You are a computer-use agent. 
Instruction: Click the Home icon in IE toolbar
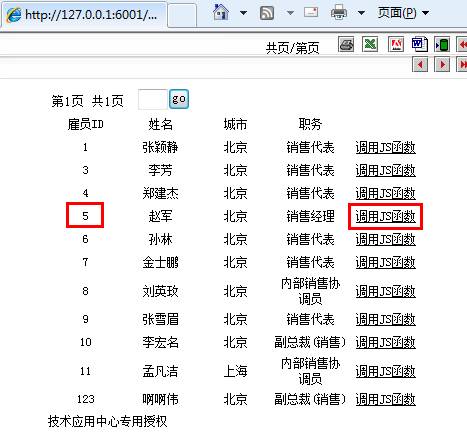coord(221,13)
